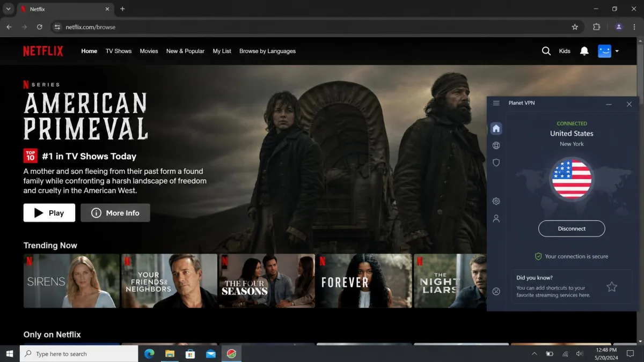Viewport: 644px width, 362px height.
Task: Open Planet VPN hamburger menu
Action: pos(496,103)
